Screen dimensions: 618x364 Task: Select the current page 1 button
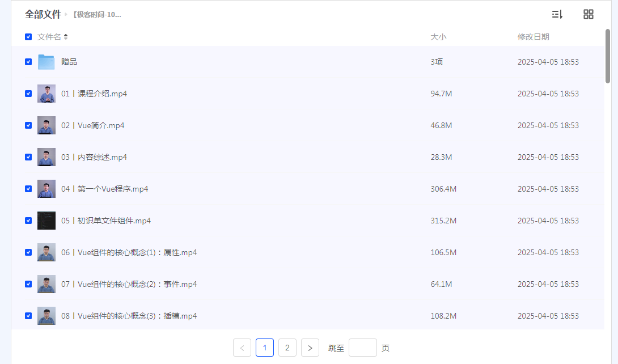coord(264,348)
